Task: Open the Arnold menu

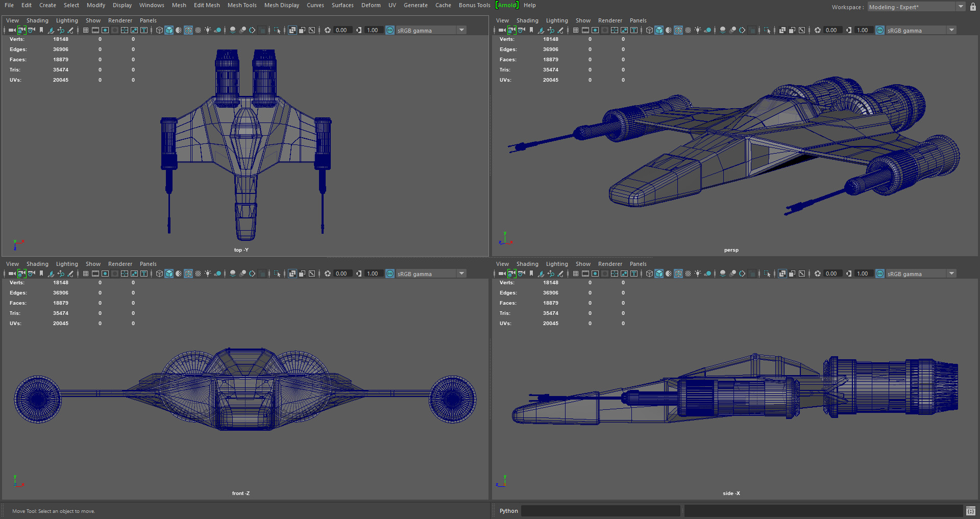Action: tap(507, 5)
